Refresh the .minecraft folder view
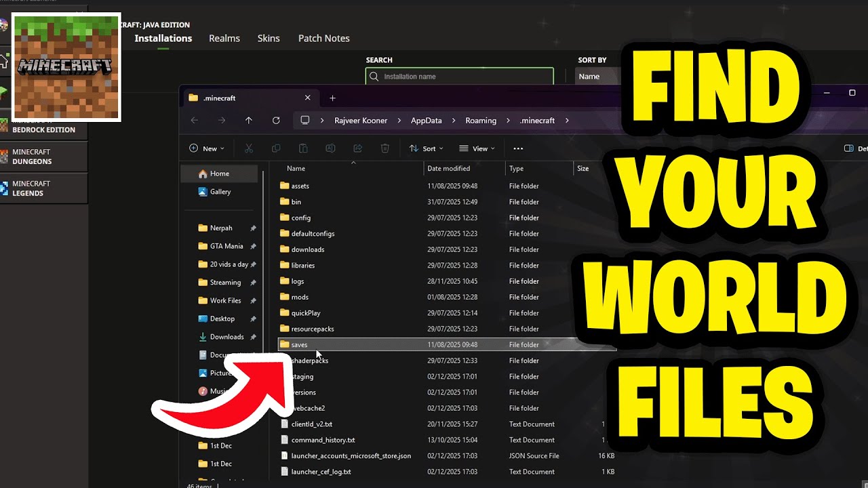This screenshot has height=488, width=868. (x=276, y=120)
